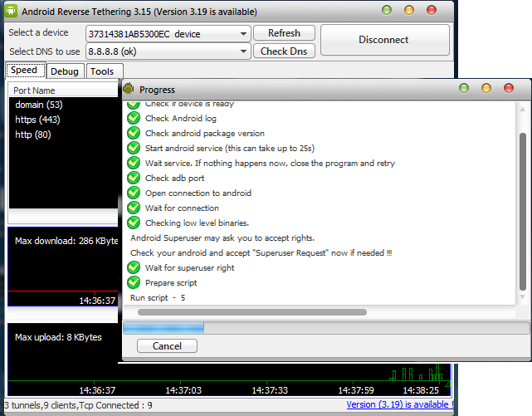Screen dimensions: 532x416
Task: Cancel the progress dialog
Action: click(x=167, y=345)
